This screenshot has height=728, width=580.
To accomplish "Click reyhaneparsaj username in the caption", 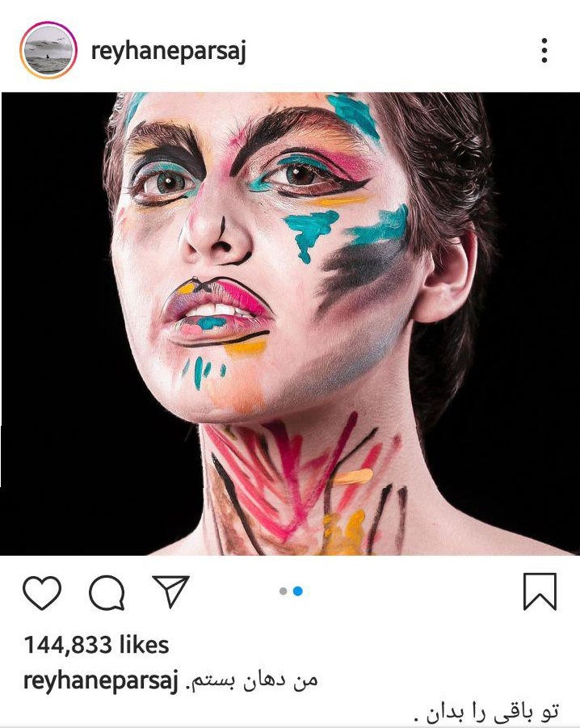I will coord(102,680).
